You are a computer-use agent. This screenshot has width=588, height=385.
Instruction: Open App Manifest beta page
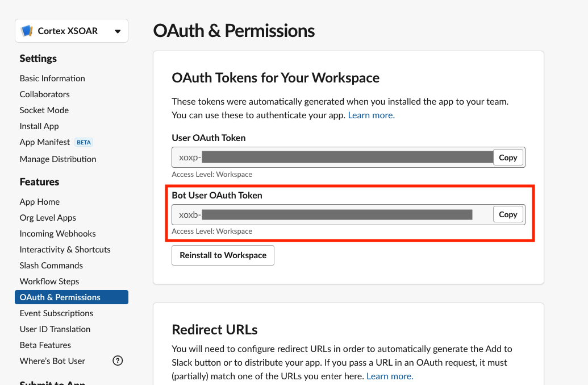coord(45,142)
